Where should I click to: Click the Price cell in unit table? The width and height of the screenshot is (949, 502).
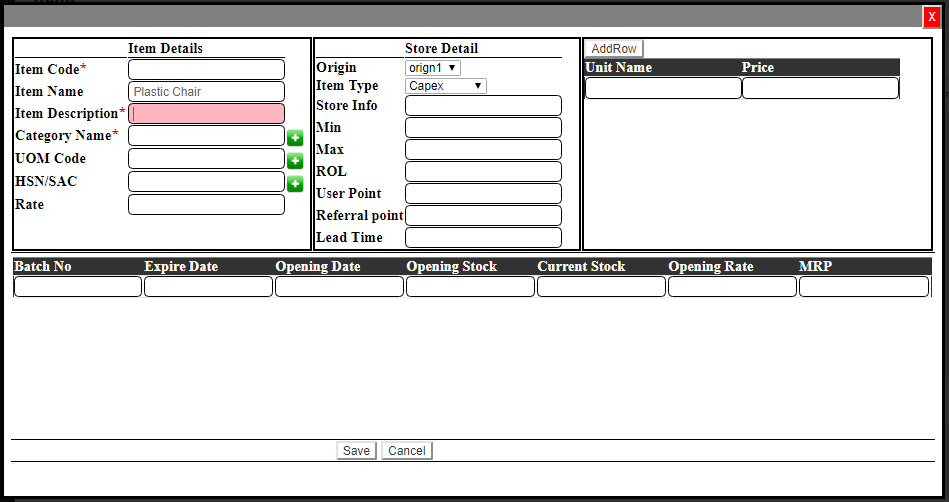point(820,88)
